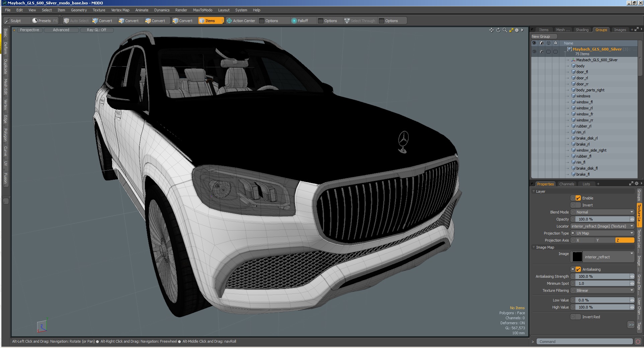Open the Geometry menu
Screen dimensions: 644x348
tap(79, 10)
